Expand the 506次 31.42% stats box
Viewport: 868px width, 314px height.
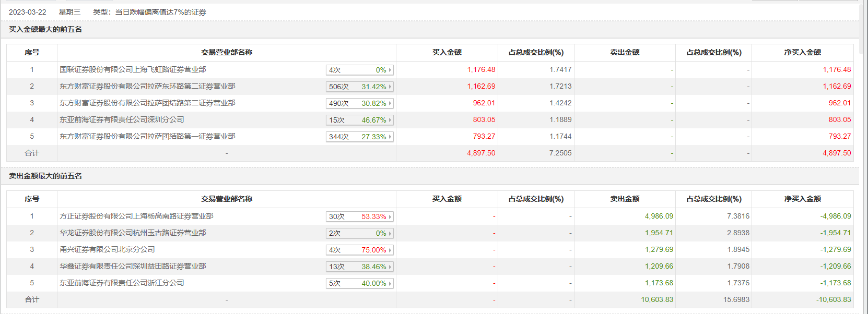tap(359, 87)
